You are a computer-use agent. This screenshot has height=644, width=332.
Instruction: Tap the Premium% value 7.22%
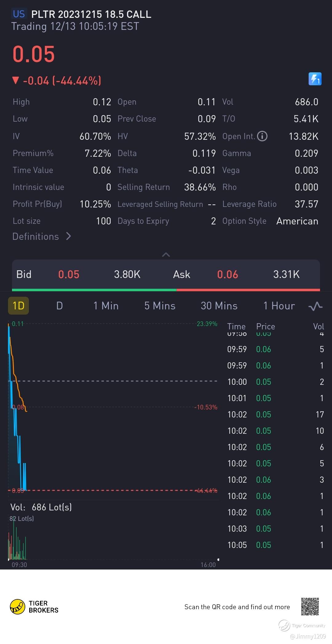pyautogui.click(x=98, y=153)
